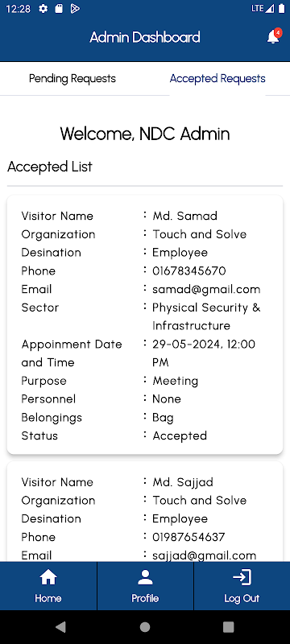This screenshot has height=644, width=290.
Task: Tap the Profile label in the bottom navigation
Action: click(145, 598)
